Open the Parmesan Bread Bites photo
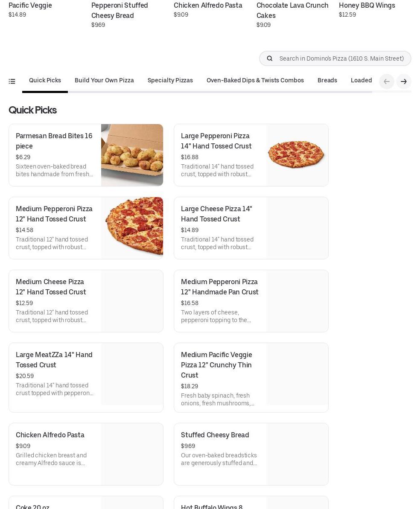This screenshot has height=509, width=420. click(x=132, y=155)
